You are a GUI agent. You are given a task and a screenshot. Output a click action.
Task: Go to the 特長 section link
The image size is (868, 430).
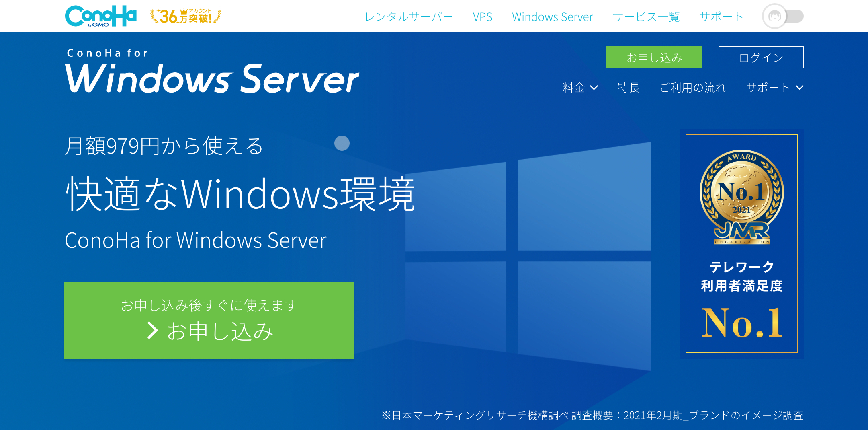pyautogui.click(x=628, y=88)
